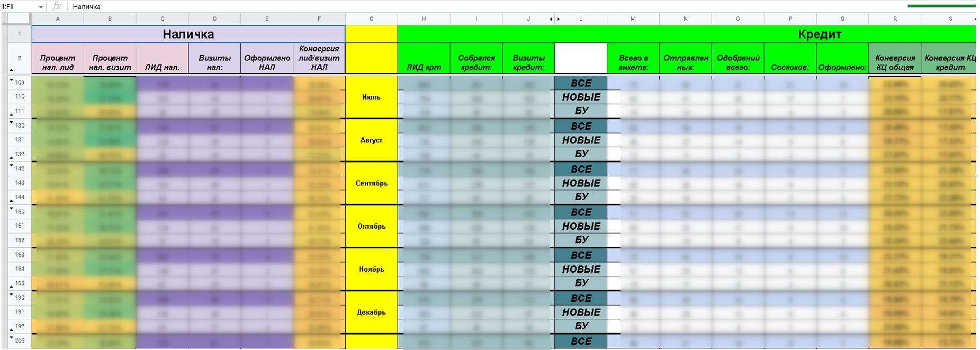Click the ВСЕ cell in row 205

pos(581,342)
